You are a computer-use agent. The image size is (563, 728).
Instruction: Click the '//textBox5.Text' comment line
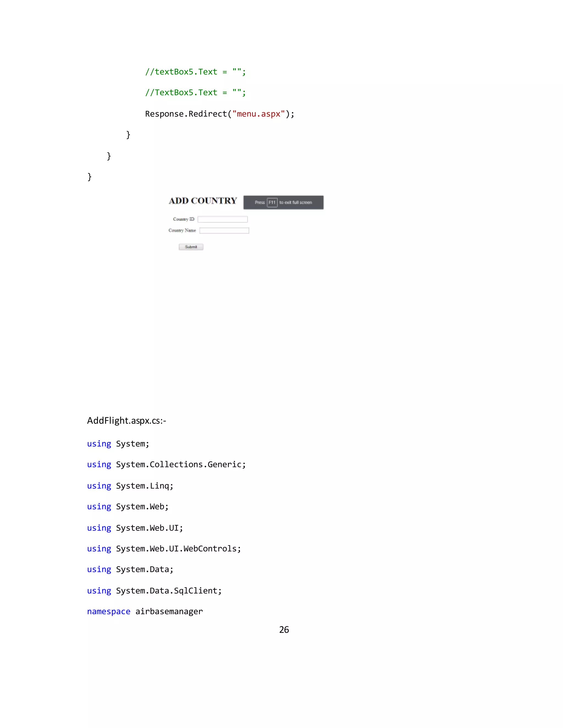(195, 72)
